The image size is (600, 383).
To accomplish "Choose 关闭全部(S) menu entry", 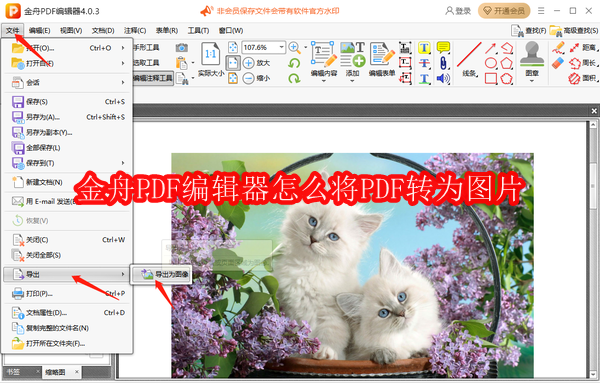I will [68, 255].
